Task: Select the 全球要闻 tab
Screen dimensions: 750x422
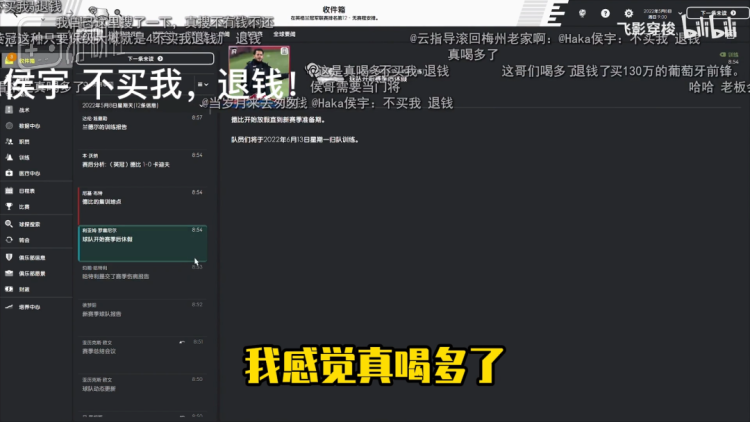Action: [x=284, y=34]
